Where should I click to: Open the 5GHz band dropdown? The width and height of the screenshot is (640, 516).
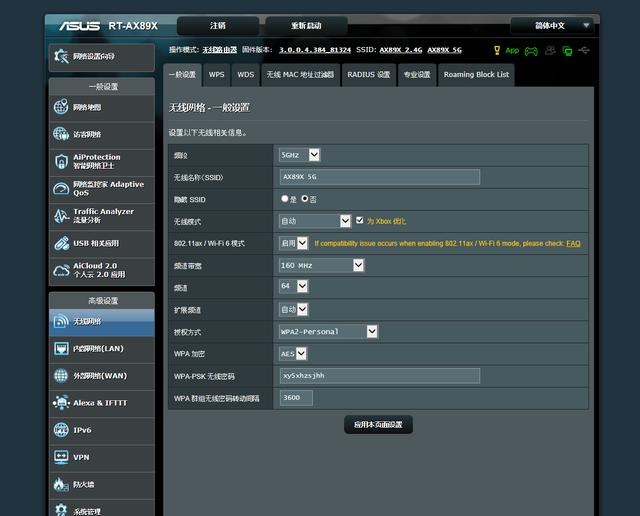(x=299, y=155)
